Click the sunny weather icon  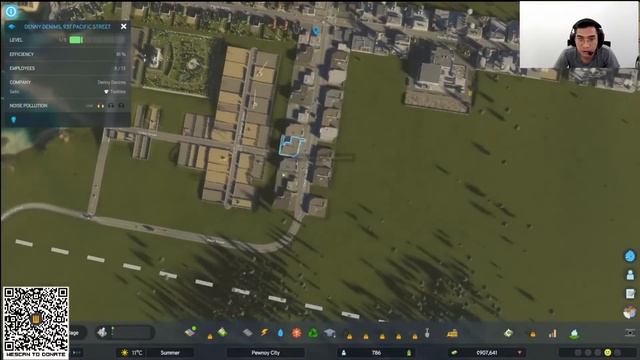pyautogui.click(x=124, y=353)
